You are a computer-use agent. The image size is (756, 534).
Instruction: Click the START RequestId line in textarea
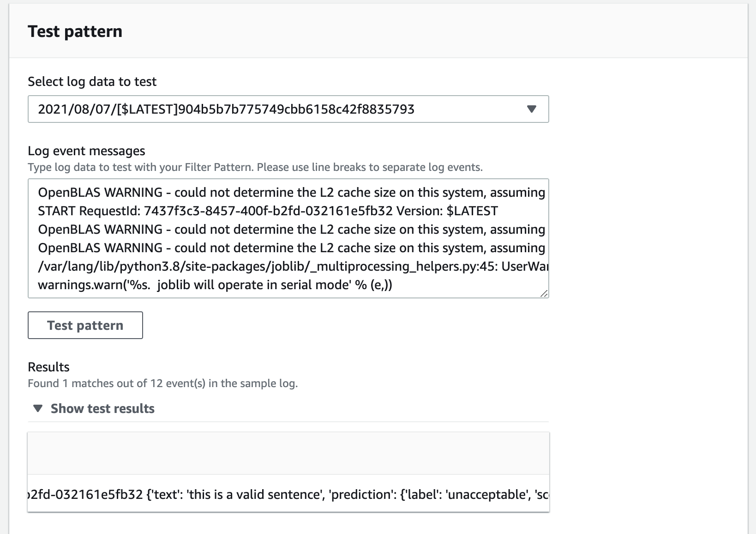pos(268,211)
